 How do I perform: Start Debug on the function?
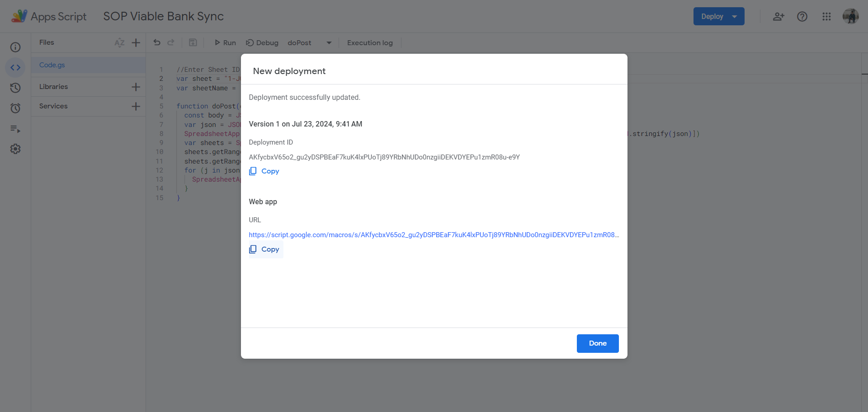pyautogui.click(x=262, y=42)
